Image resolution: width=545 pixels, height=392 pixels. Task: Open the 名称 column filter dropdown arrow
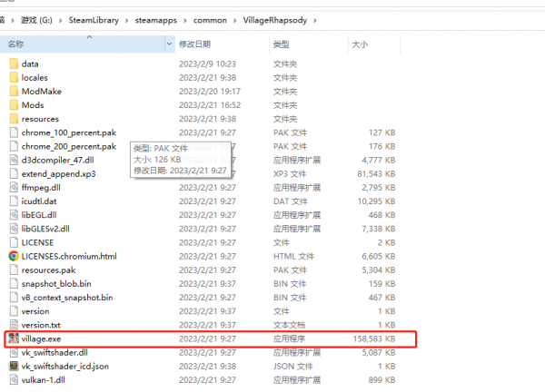pos(170,44)
